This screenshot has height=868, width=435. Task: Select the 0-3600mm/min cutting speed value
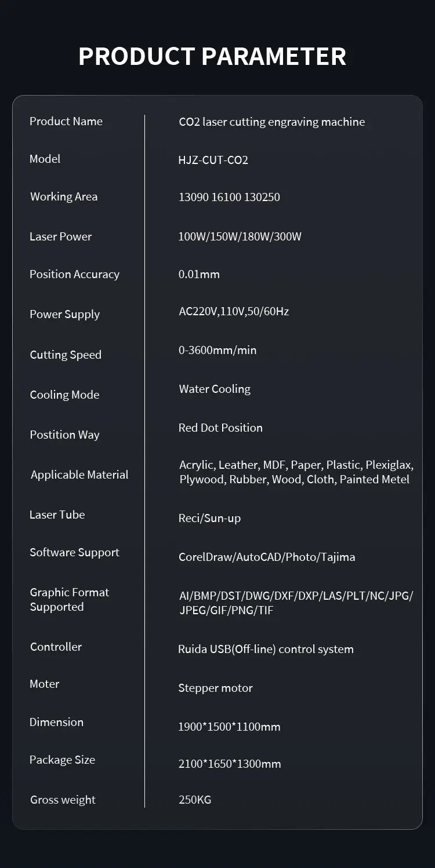(x=217, y=350)
